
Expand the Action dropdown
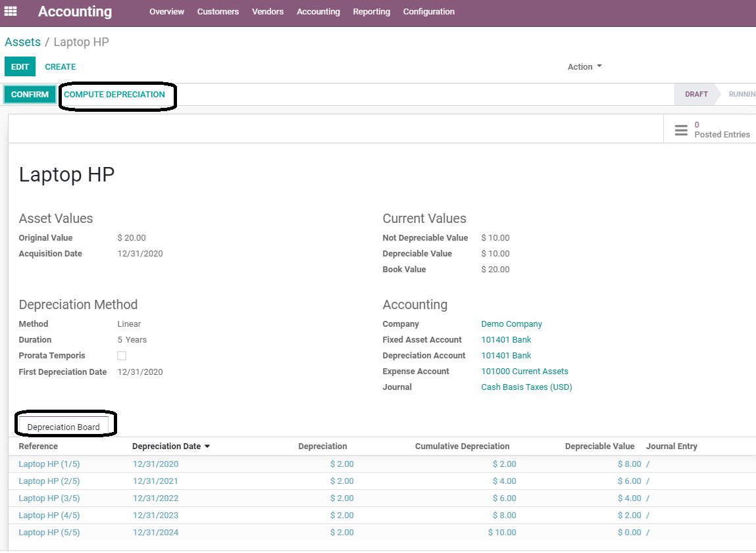pos(584,66)
